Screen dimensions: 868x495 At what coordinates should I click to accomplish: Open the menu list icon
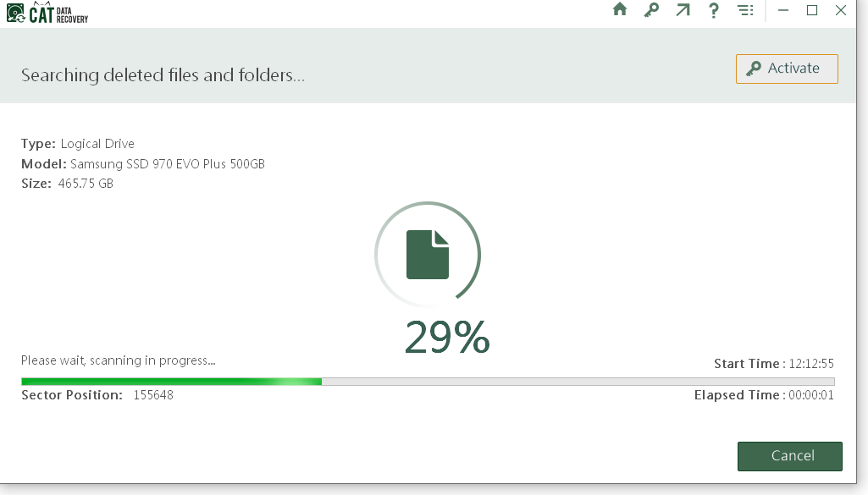click(745, 10)
